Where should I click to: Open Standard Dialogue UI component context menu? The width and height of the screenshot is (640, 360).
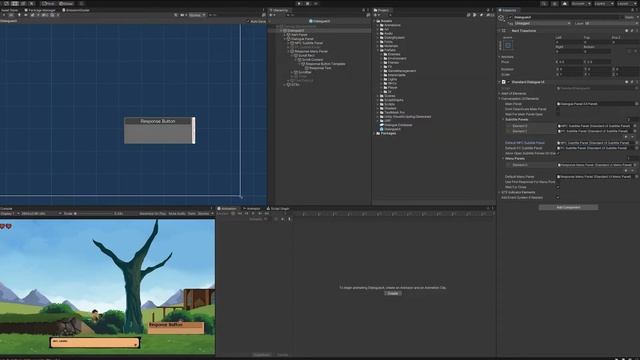[x=636, y=82]
